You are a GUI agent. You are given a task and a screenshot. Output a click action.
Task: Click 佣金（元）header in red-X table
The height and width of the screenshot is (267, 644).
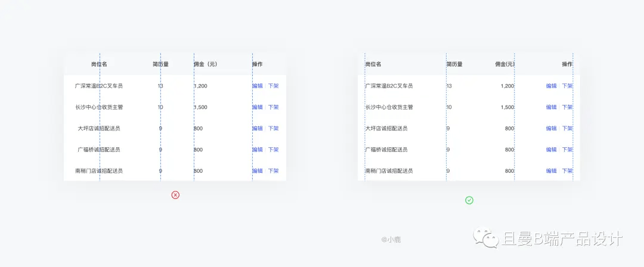click(205, 64)
